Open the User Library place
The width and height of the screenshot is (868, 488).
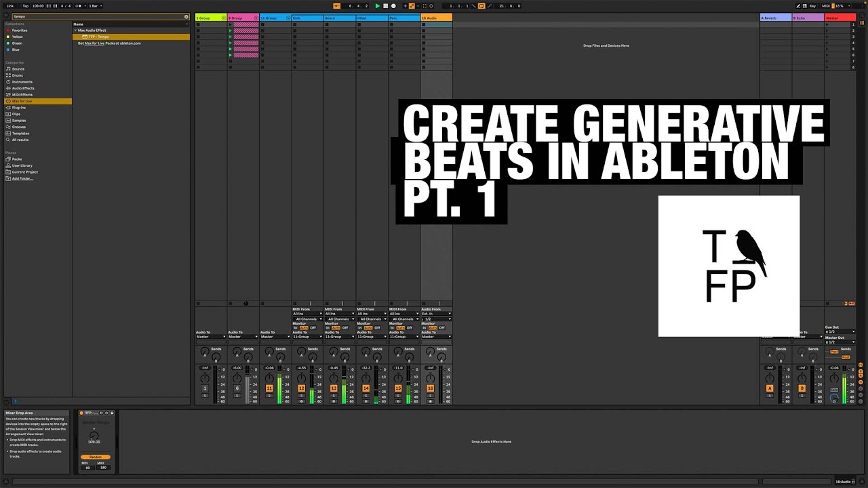tap(22, 165)
